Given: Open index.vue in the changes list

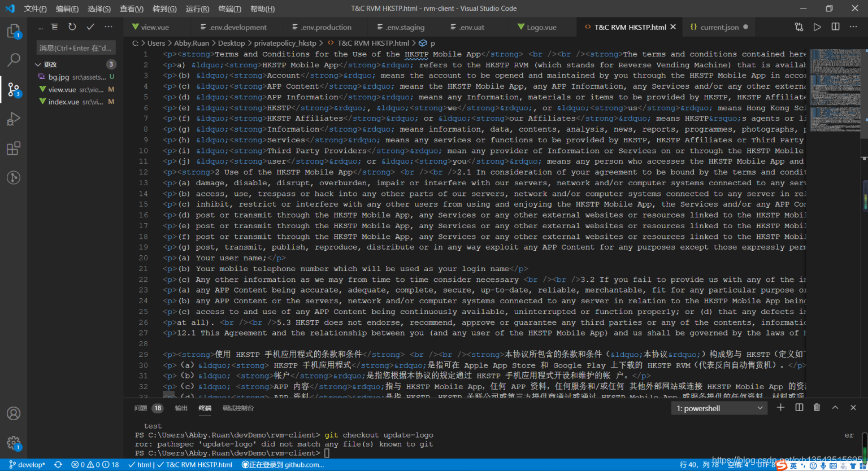Looking at the screenshot, I should tap(76, 102).
